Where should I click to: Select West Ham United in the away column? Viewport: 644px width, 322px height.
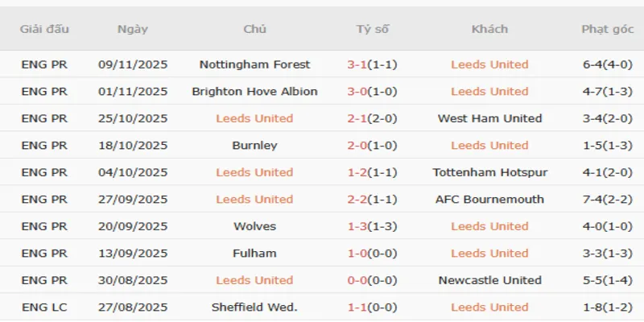click(489, 118)
